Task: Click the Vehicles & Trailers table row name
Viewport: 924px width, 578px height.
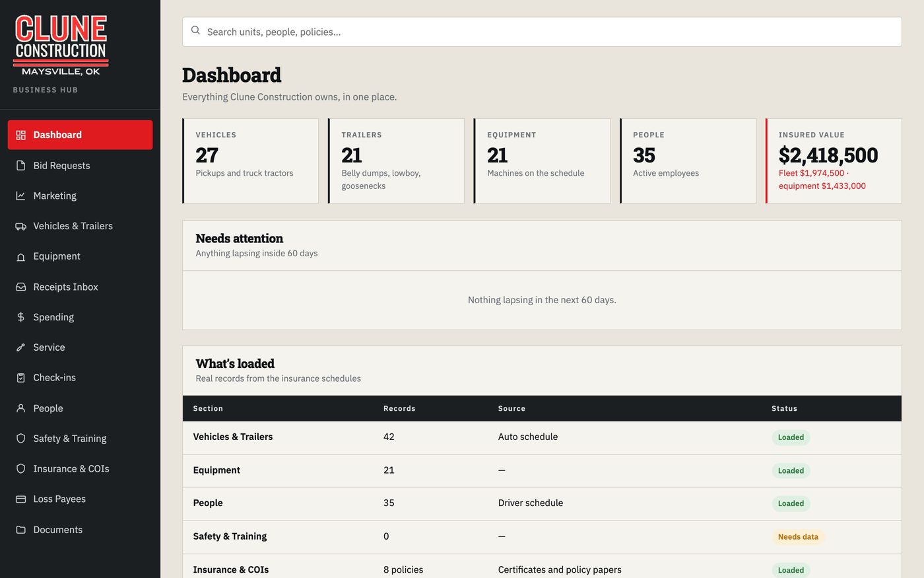Action: (x=233, y=437)
